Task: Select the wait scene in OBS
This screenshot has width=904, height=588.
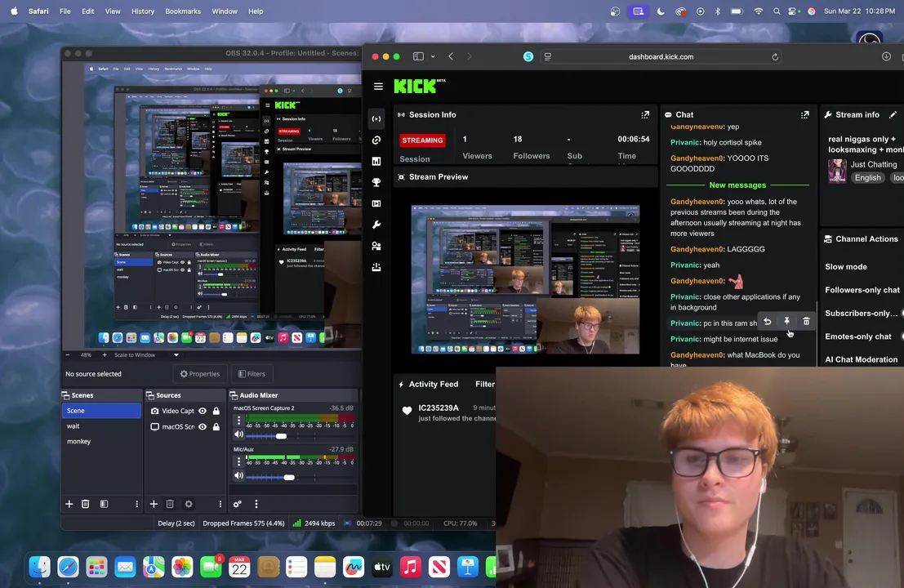Action: 73,426
